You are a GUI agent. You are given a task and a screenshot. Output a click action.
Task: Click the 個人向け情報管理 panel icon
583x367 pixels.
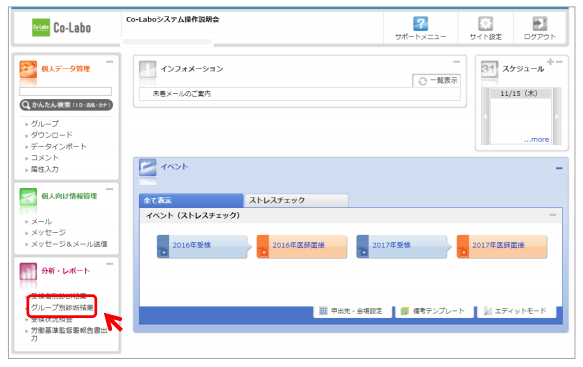[28, 197]
